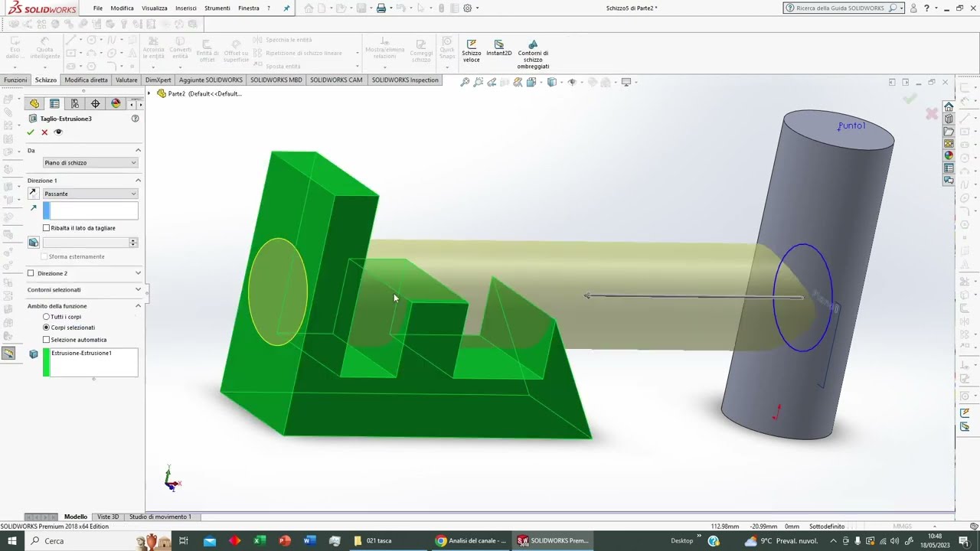Open hide/show items eye icon
Image resolution: width=980 pixels, height=551 pixels.
coord(571,82)
